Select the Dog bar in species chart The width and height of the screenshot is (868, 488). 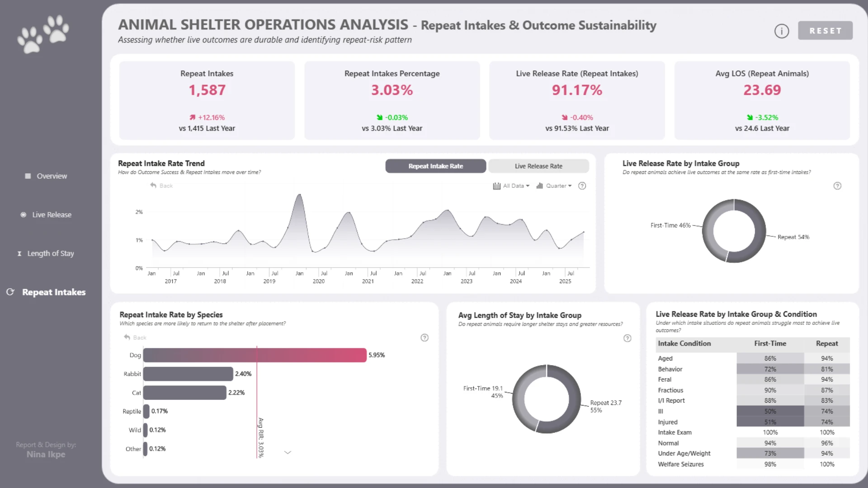coord(255,355)
